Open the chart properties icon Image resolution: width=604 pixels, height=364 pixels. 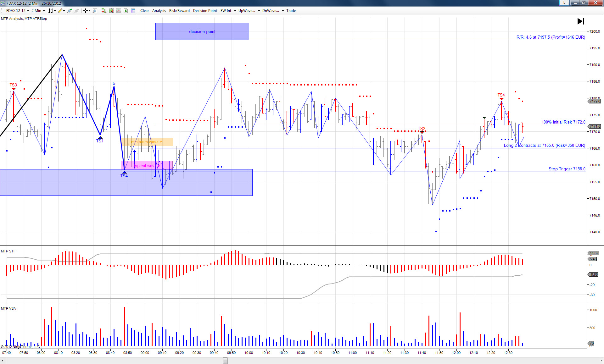pos(133,11)
